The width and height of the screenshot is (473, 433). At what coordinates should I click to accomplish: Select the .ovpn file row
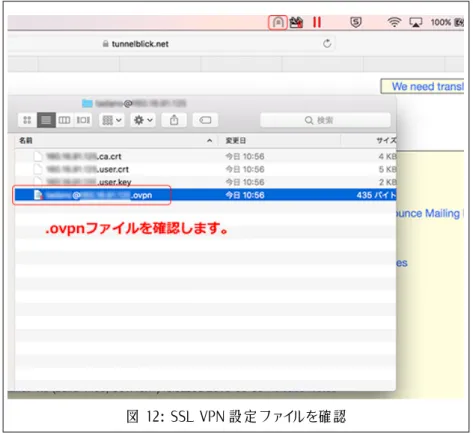pyautogui.click(x=205, y=195)
